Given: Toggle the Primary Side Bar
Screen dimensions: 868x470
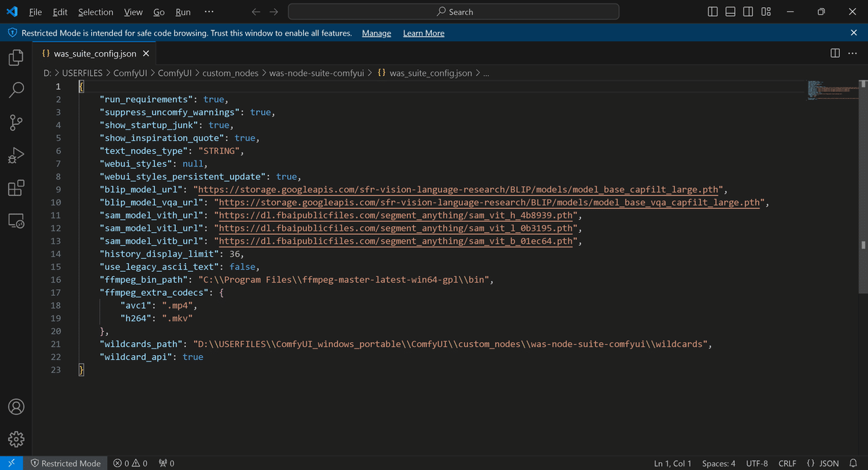Looking at the screenshot, I should pyautogui.click(x=712, y=12).
